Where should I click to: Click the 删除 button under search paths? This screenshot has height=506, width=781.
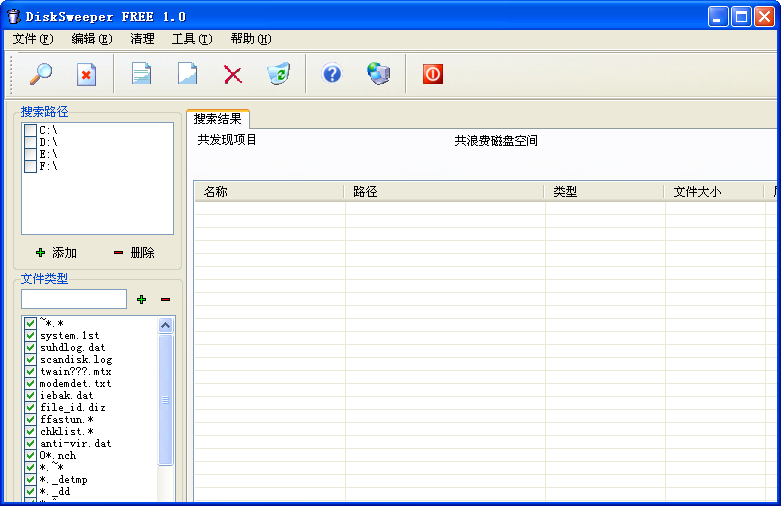tap(134, 253)
